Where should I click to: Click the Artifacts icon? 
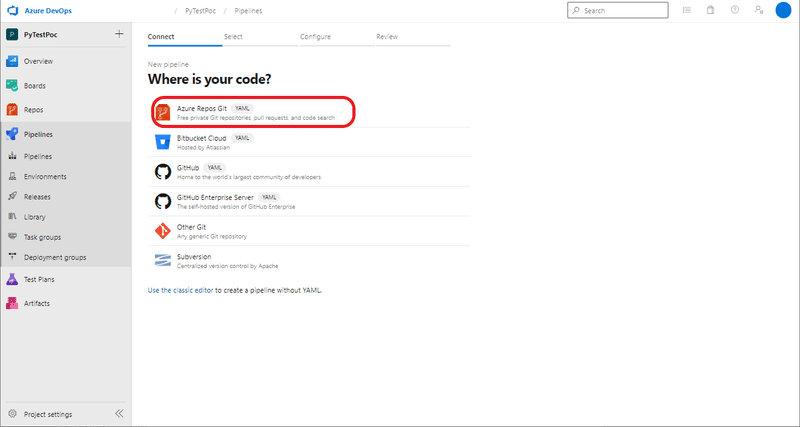12,303
